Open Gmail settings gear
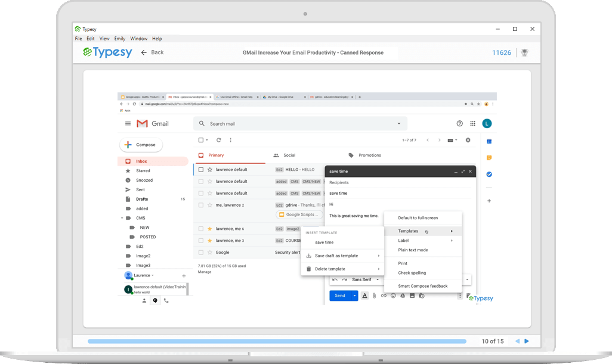The width and height of the screenshot is (612, 364). pos(468,140)
